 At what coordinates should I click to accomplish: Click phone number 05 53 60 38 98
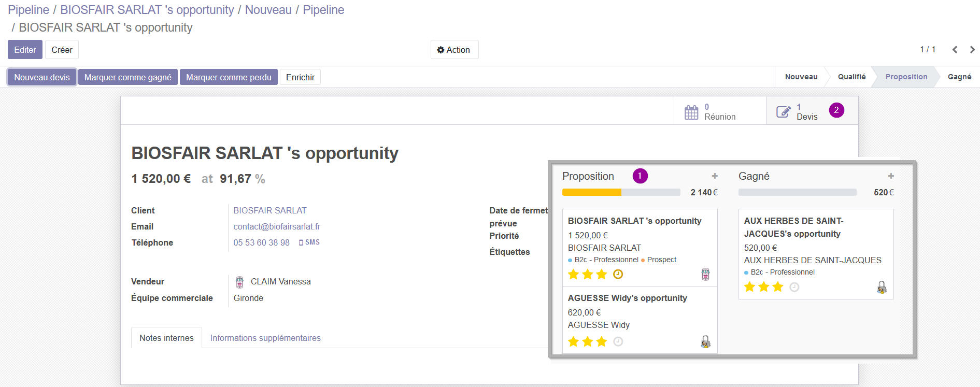pyautogui.click(x=261, y=242)
